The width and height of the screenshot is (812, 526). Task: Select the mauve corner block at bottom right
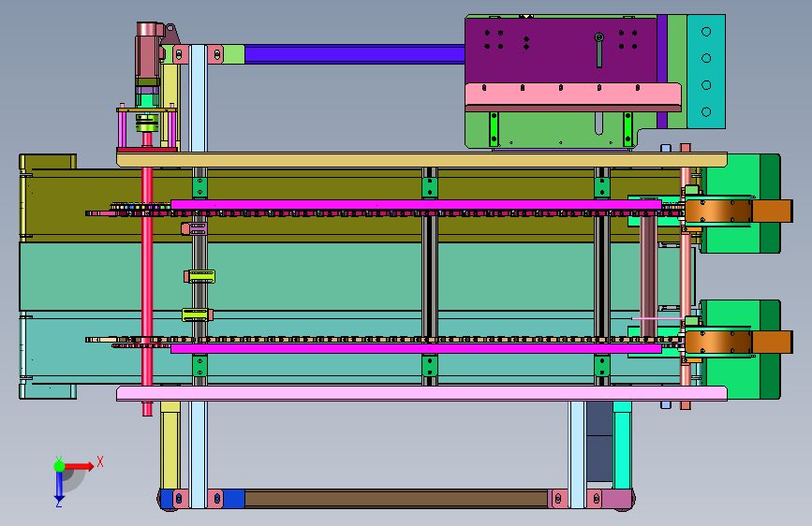click(617, 499)
